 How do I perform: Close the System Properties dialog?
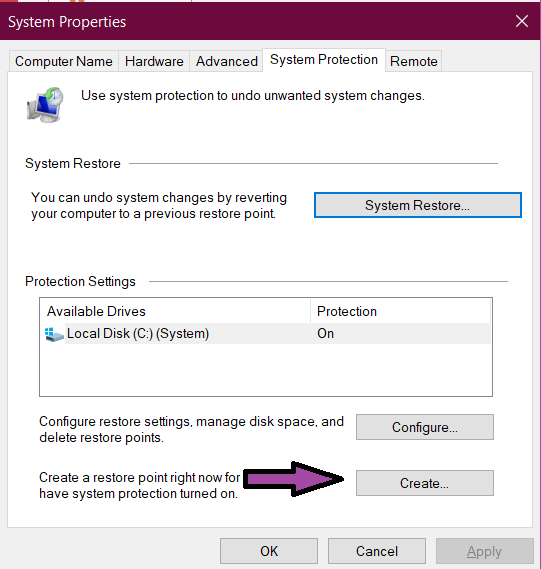pos(522,21)
